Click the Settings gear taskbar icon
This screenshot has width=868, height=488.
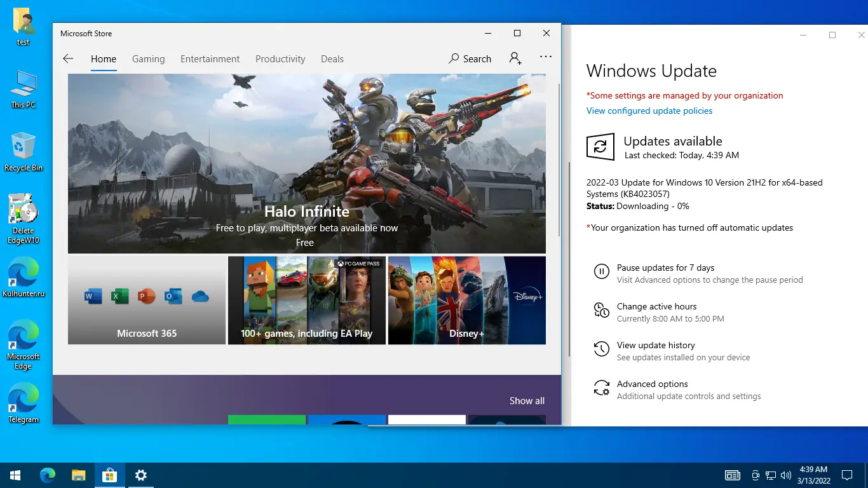pyautogui.click(x=141, y=475)
